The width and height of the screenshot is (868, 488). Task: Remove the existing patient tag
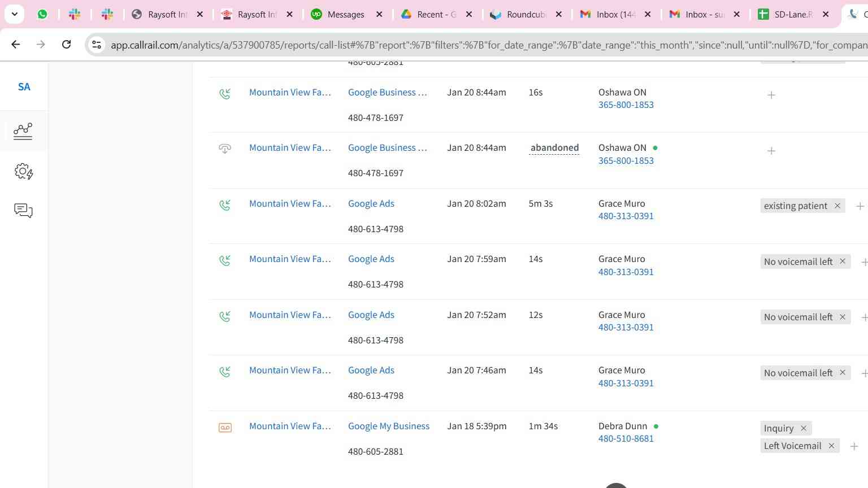tap(837, 206)
